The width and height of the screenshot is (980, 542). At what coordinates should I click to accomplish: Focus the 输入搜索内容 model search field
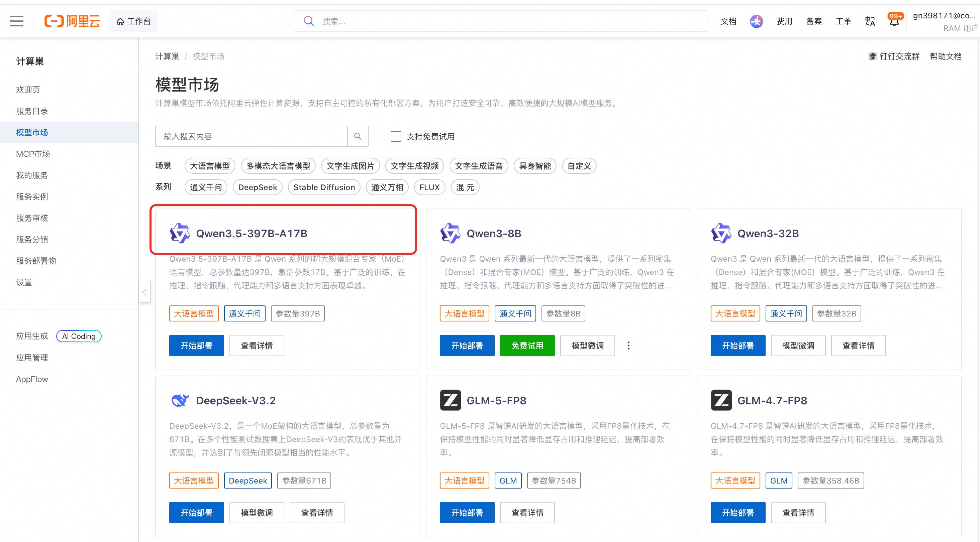[x=251, y=136]
